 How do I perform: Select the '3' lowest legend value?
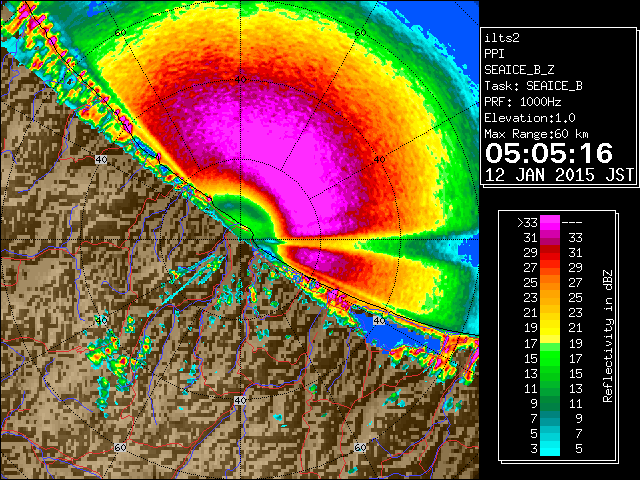(534, 449)
